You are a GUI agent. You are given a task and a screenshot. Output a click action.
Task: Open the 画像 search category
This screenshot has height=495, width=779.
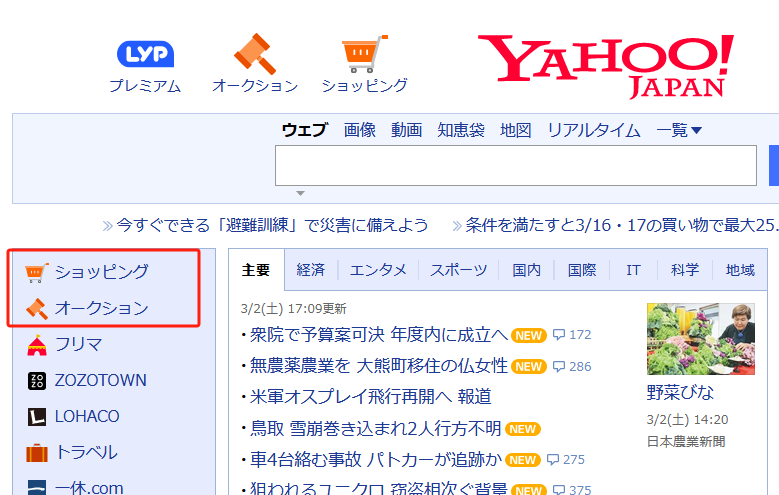tap(359, 130)
